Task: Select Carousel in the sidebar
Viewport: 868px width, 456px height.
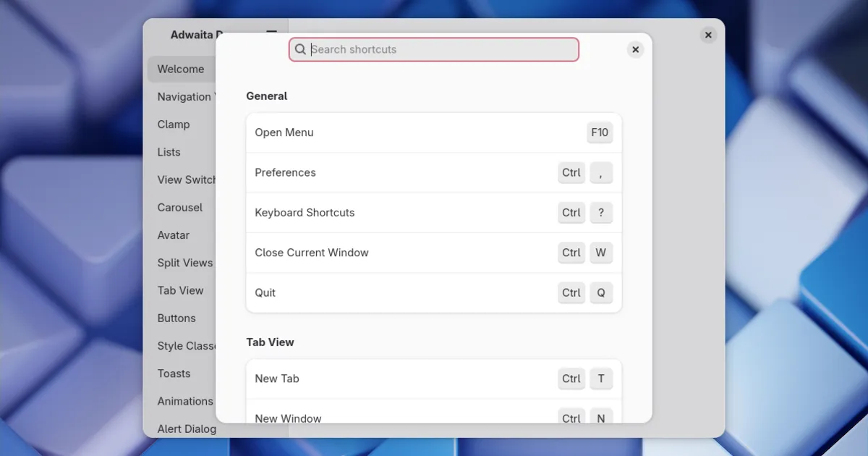Action: click(180, 208)
